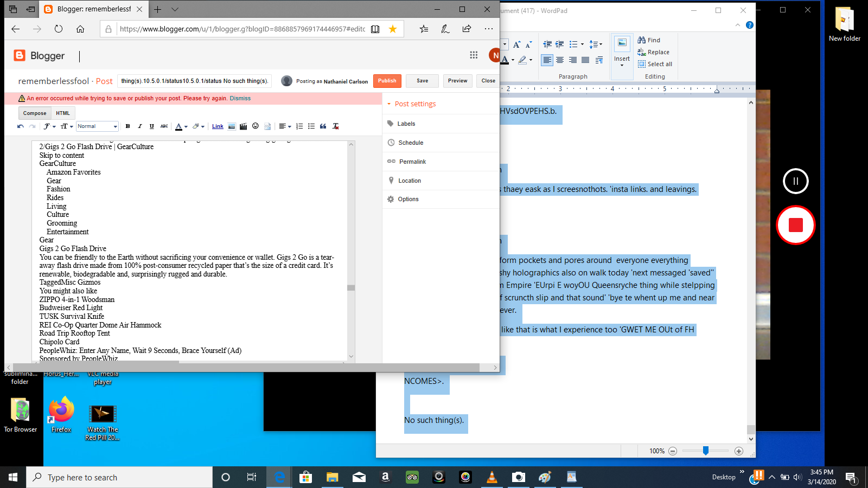The height and width of the screenshot is (488, 868).
Task: Decrease indent in WordPad ribbon
Action: point(547,44)
